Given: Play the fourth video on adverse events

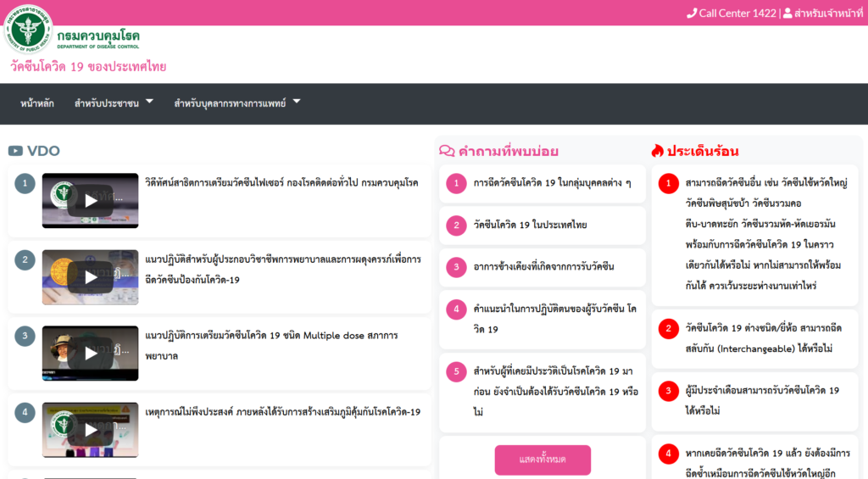Looking at the screenshot, I should [x=90, y=429].
